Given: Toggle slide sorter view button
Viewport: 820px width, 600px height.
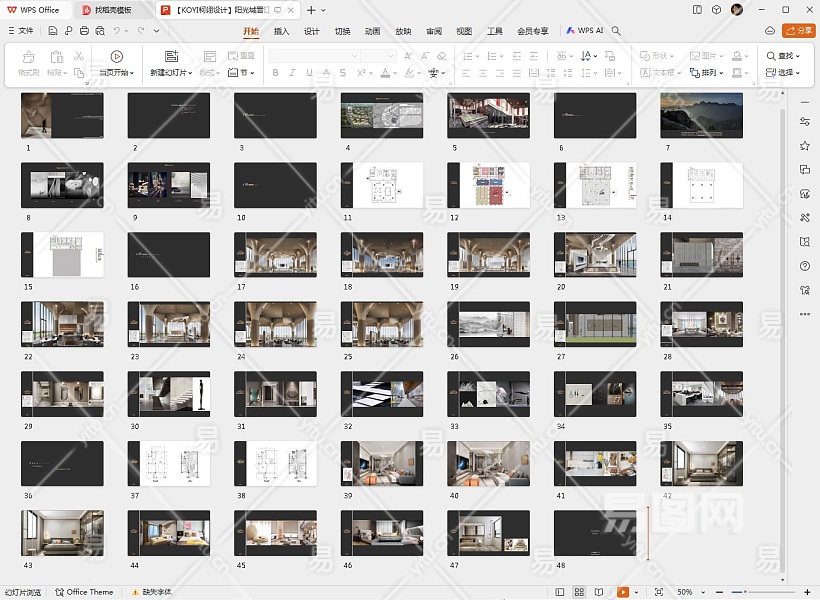Looking at the screenshot, I should [582, 592].
